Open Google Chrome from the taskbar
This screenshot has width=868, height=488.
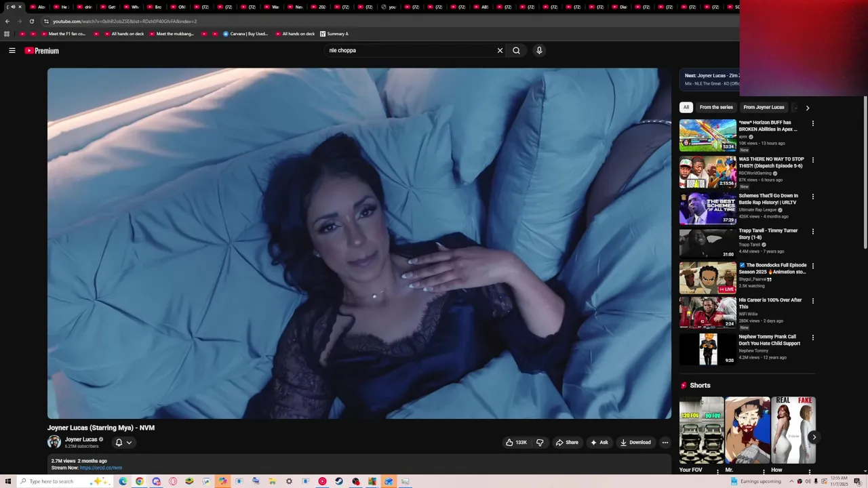(x=140, y=481)
